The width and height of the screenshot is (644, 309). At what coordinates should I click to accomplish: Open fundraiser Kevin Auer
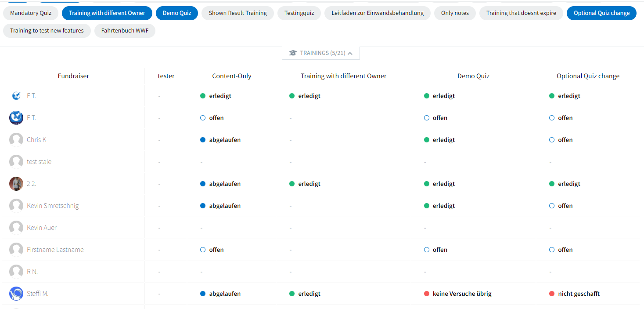pos(42,228)
